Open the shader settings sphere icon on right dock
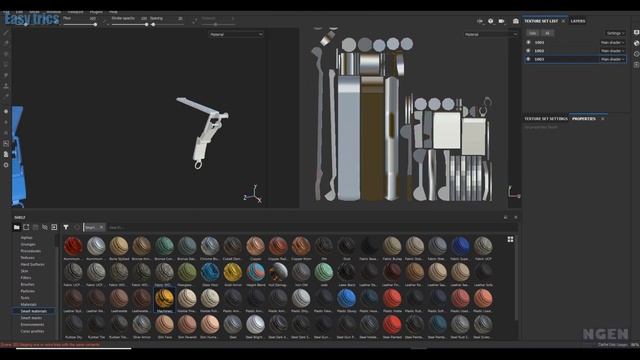The width and height of the screenshot is (640, 360). 636,43
